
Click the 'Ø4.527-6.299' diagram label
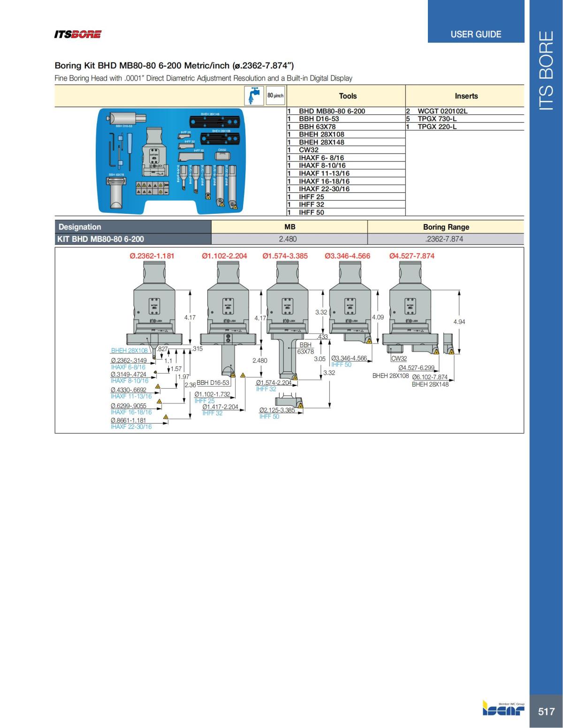click(x=417, y=368)
